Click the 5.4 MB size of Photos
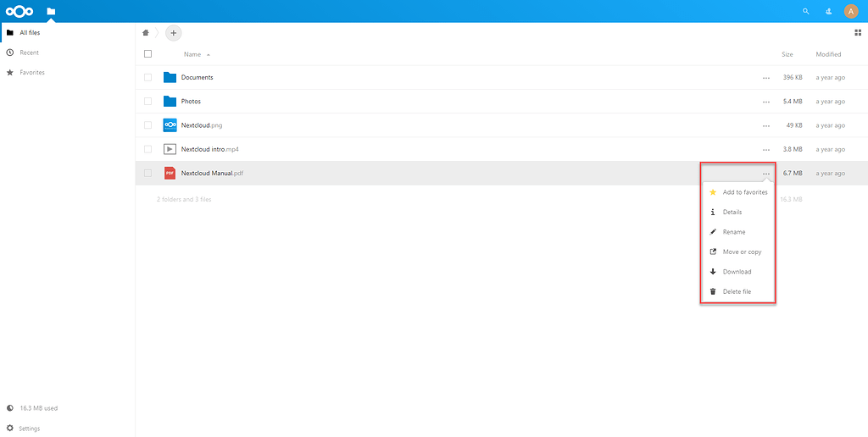Viewport: 868px width, 437px height. click(x=793, y=102)
